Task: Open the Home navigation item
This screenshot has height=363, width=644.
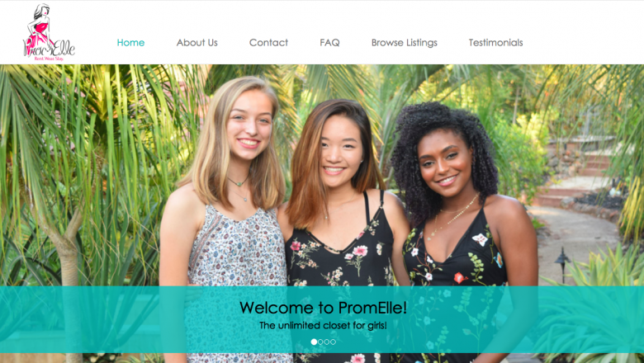Action: click(x=130, y=43)
